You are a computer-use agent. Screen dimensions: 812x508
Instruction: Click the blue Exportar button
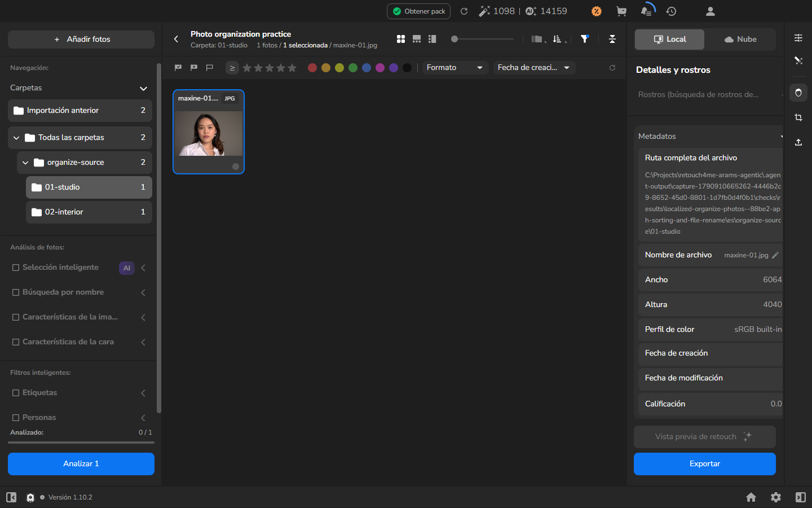[x=705, y=464]
